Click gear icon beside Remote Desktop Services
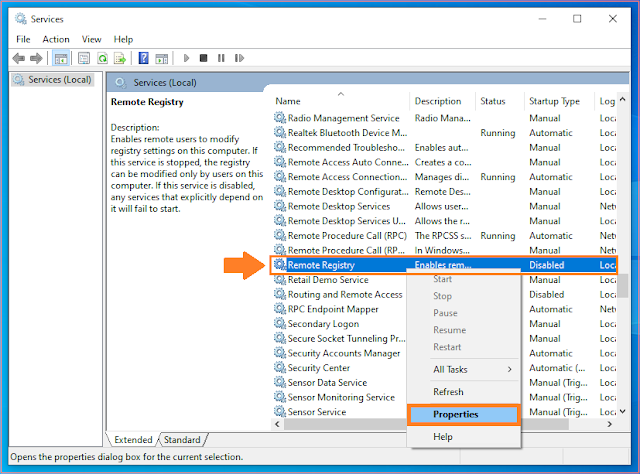 pyautogui.click(x=280, y=206)
